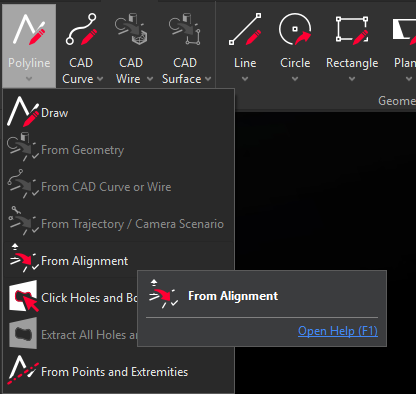Click the From Points and Extremities icon
This screenshot has width=416, height=394.
click(23, 370)
